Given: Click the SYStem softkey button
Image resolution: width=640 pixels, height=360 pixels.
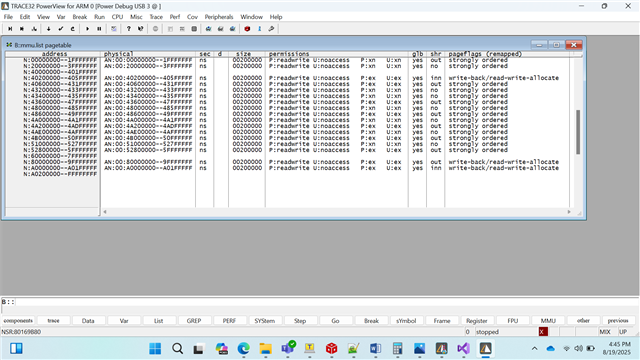Looking at the screenshot, I should [x=264, y=320].
